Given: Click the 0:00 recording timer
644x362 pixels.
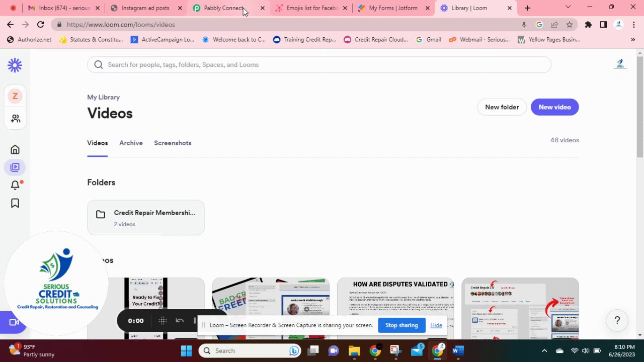Looking at the screenshot, I should tap(136, 320).
